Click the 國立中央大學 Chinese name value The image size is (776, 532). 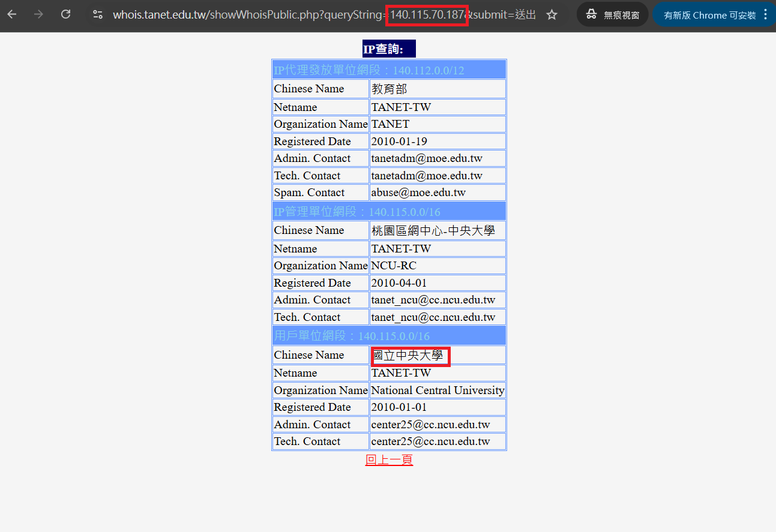pyautogui.click(x=408, y=355)
